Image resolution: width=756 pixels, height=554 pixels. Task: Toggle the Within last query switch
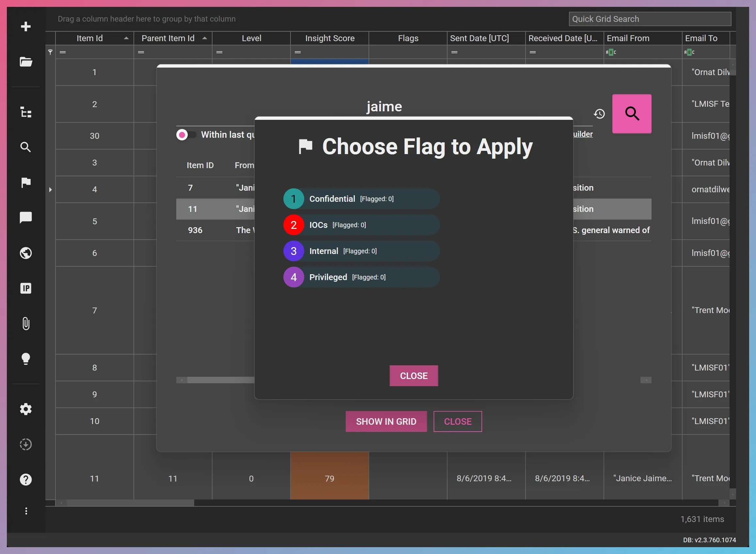click(x=186, y=135)
